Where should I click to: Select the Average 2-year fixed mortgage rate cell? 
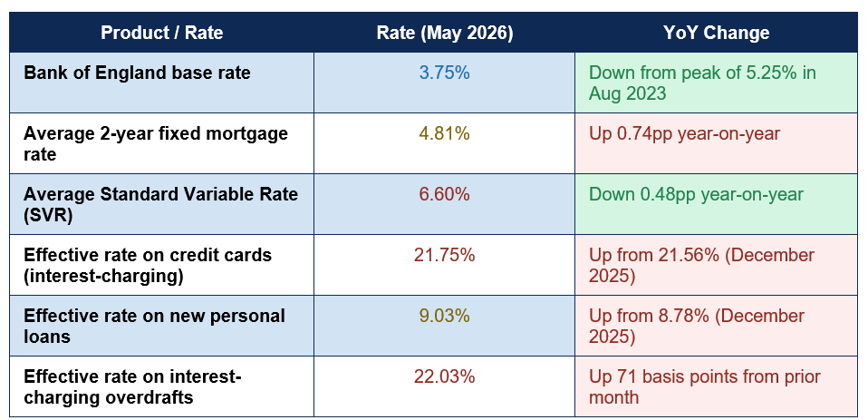click(161, 143)
